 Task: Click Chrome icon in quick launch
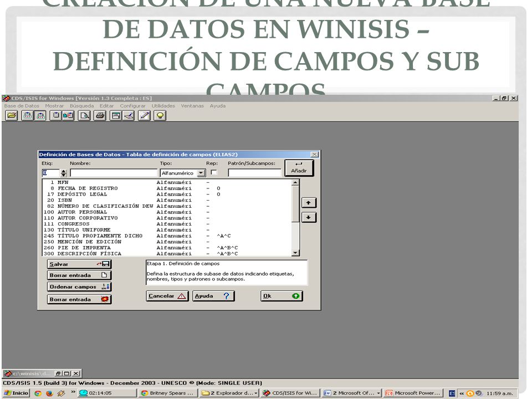(x=38, y=393)
